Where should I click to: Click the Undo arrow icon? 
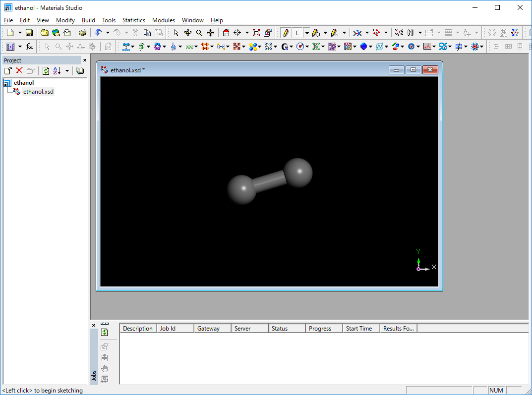pos(98,33)
